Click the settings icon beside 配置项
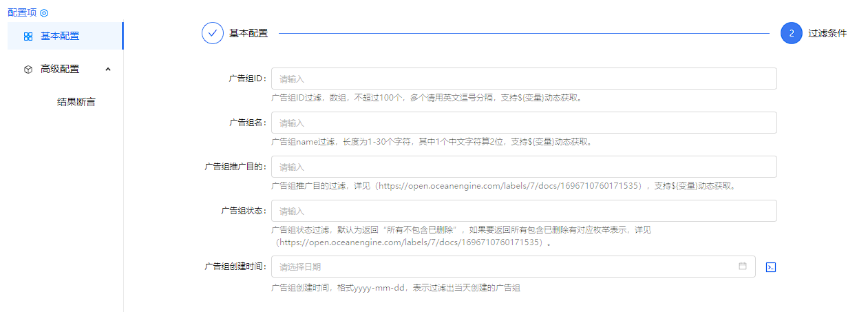The image size is (868, 312). tap(44, 12)
